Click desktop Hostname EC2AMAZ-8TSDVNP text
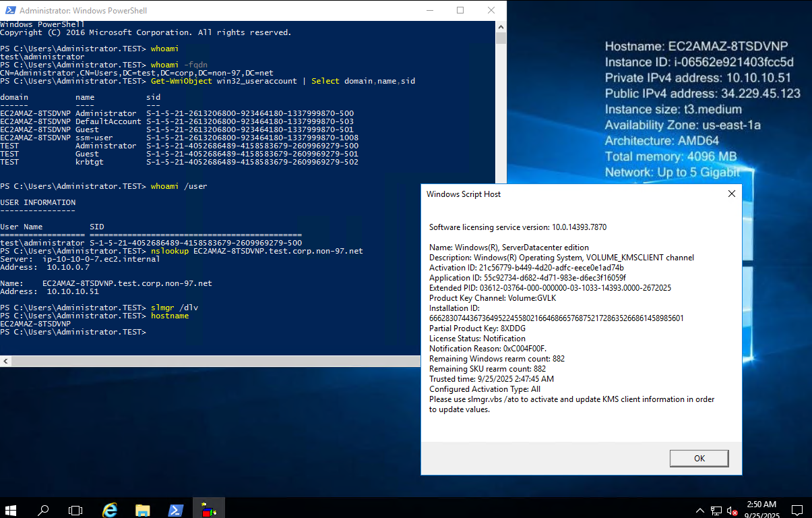Viewport: 812px width, 518px height. (696, 47)
